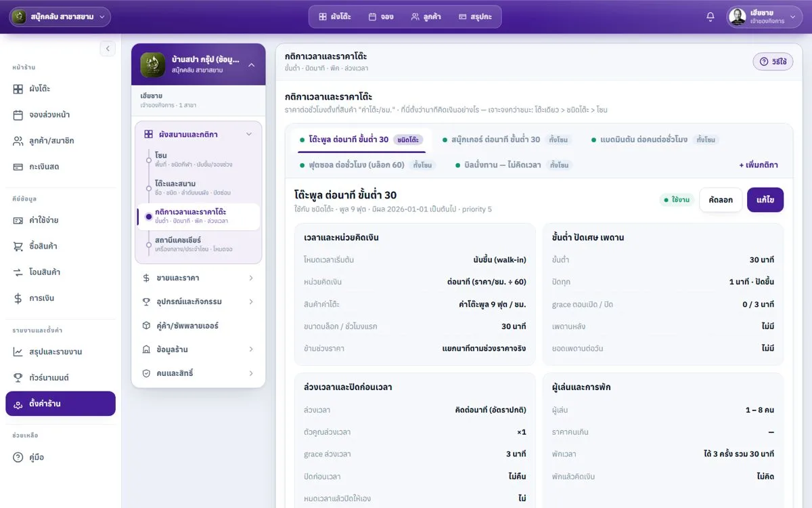Select แบดมินตัน ต่อคนต่อชั่วโมง rule tab

654,140
